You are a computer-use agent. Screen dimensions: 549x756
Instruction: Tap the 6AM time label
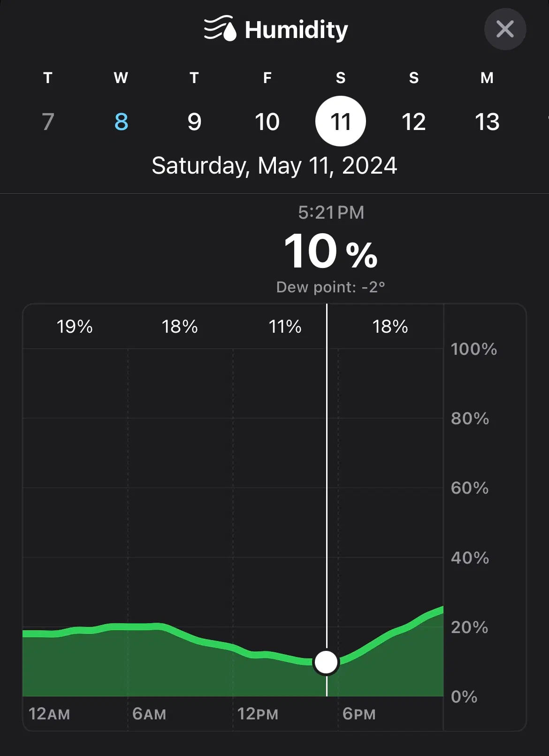149,714
